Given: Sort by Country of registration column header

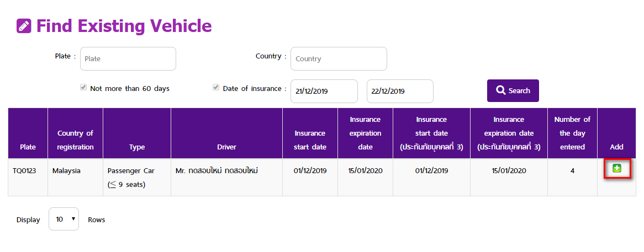Looking at the screenshot, I should pyautogui.click(x=75, y=140).
